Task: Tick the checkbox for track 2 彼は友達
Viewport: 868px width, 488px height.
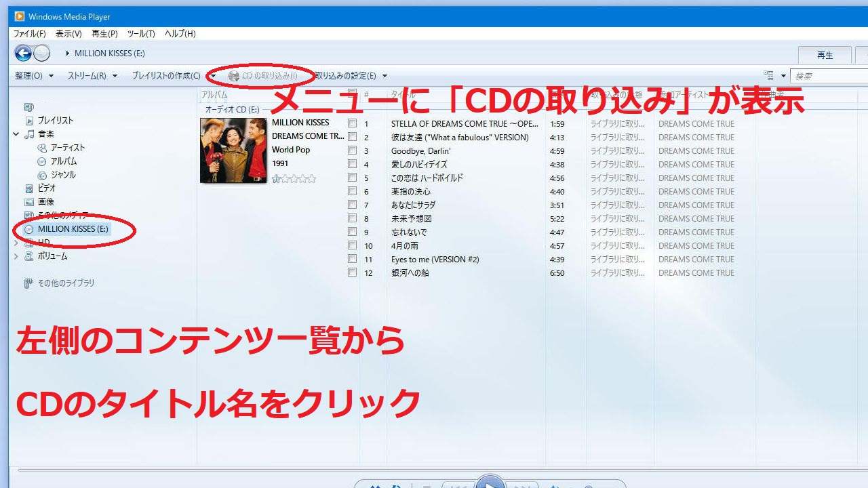Action: 352,137
